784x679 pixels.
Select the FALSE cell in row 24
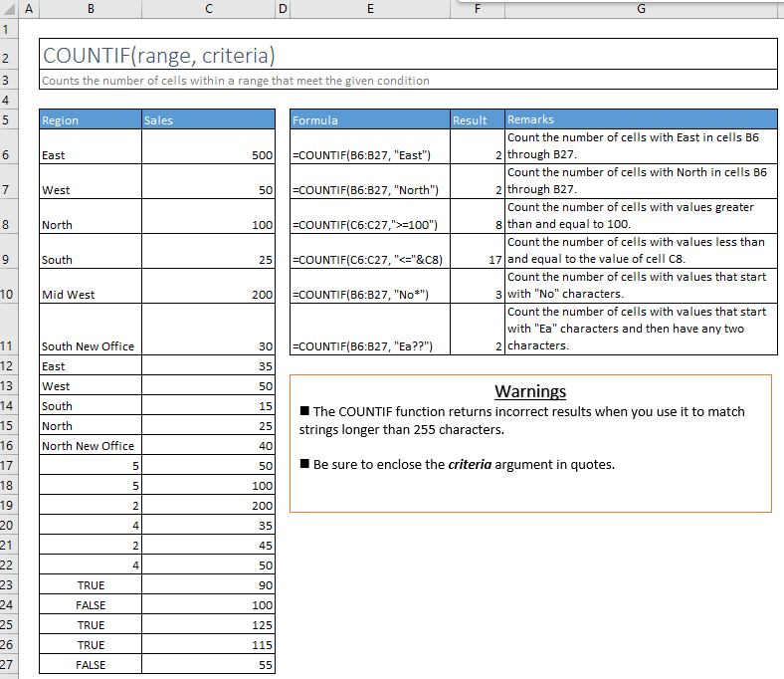click(x=91, y=604)
